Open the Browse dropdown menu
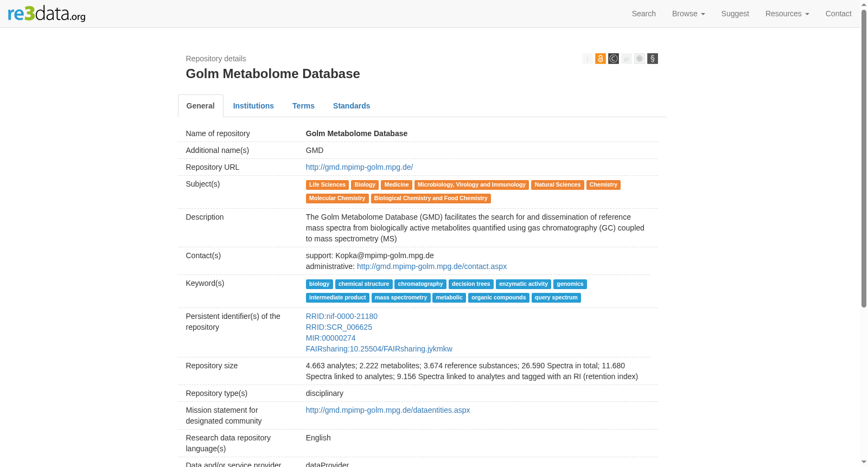The width and height of the screenshot is (868, 467). pyautogui.click(x=688, y=14)
